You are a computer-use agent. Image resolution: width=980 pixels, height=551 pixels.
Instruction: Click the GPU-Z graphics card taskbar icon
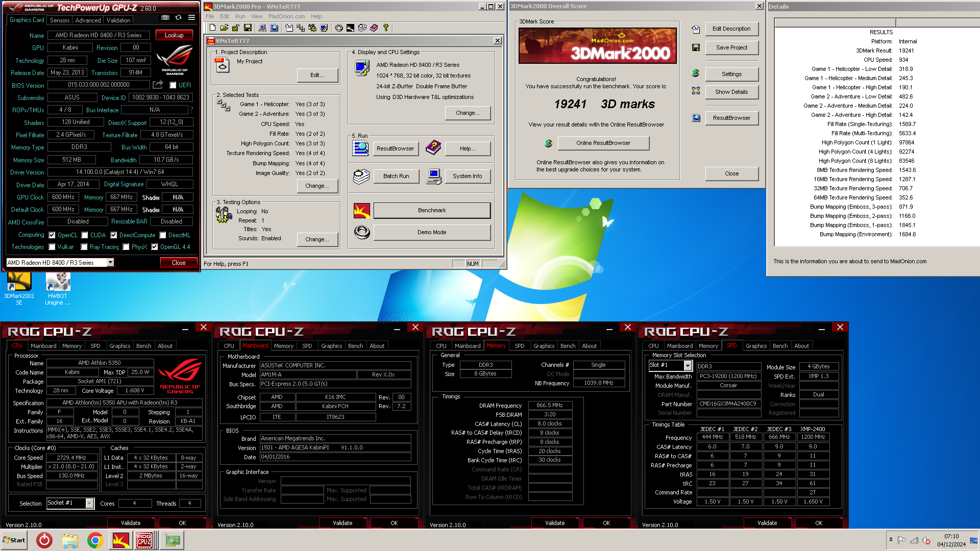click(173, 540)
